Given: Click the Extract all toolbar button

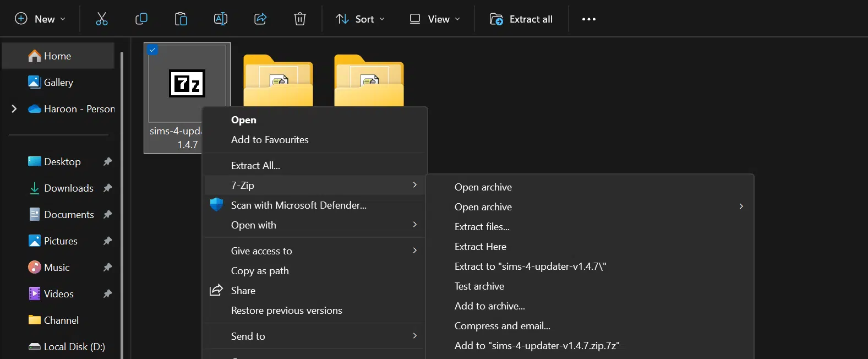Looking at the screenshot, I should pyautogui.click(x=521, y=19).
